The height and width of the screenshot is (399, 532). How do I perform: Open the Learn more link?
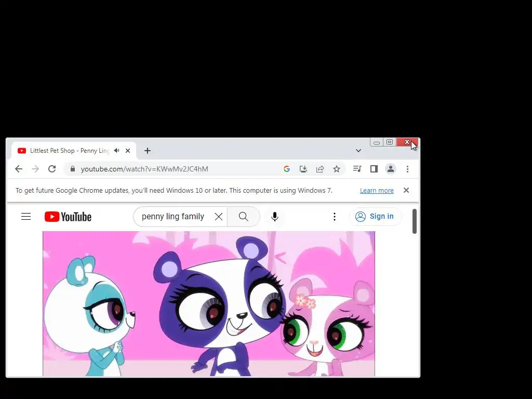[x=377, y=190]
